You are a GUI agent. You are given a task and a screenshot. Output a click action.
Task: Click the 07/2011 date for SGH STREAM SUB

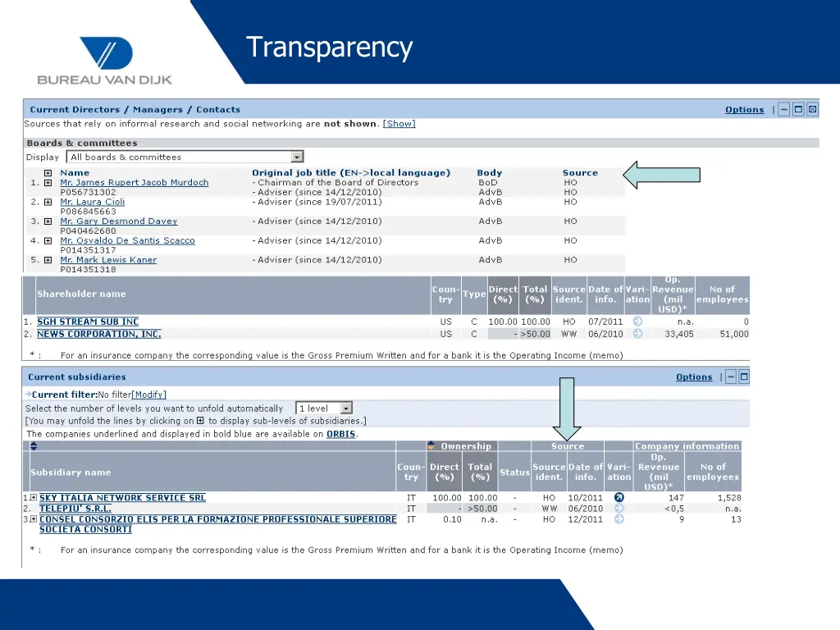click(x=605, y=322)
